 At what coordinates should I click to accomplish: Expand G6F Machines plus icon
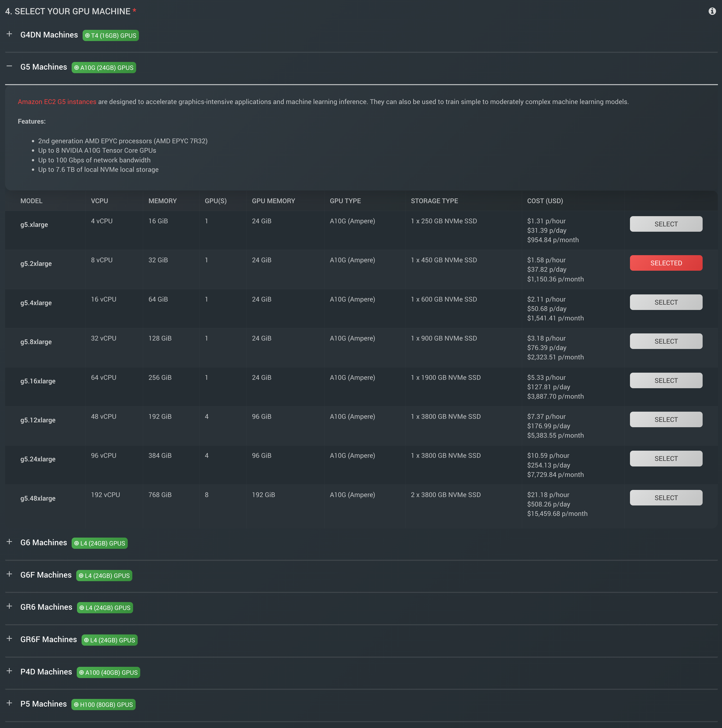click(9, 574)
